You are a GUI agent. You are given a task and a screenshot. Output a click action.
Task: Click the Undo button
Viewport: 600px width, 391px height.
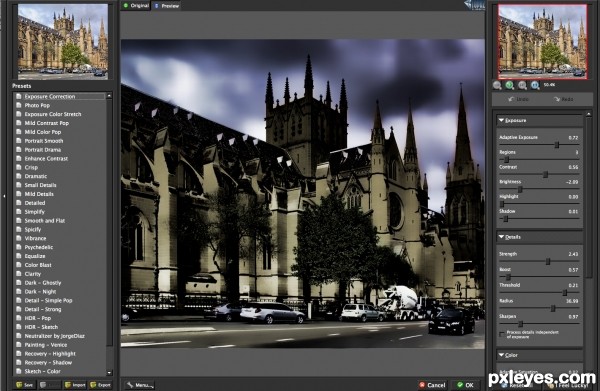(x=518, y=99)
